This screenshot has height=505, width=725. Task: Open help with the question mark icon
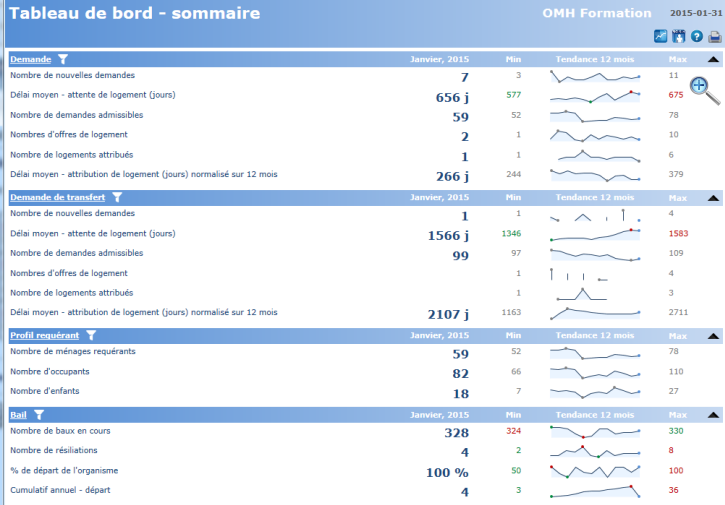pyautogui.click(x=697, y=36)
